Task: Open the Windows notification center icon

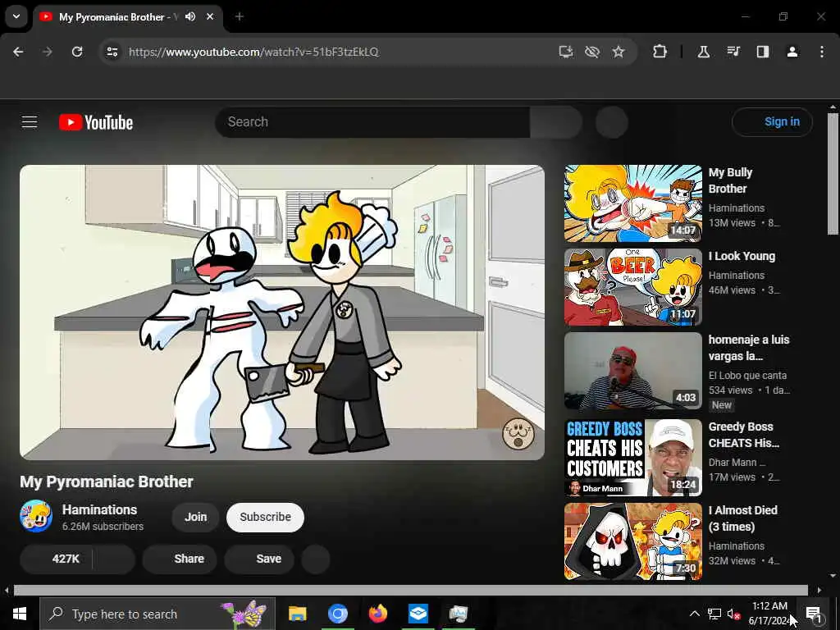Action: pos(813,614)
